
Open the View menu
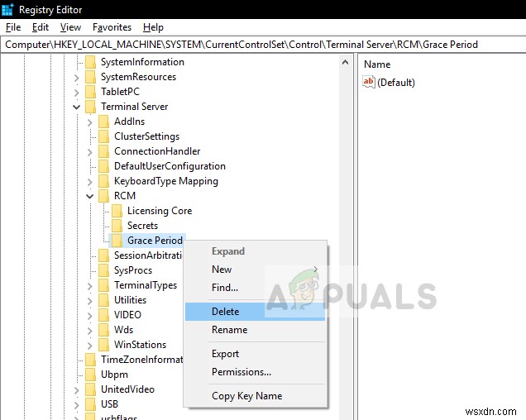coord(70,27)
